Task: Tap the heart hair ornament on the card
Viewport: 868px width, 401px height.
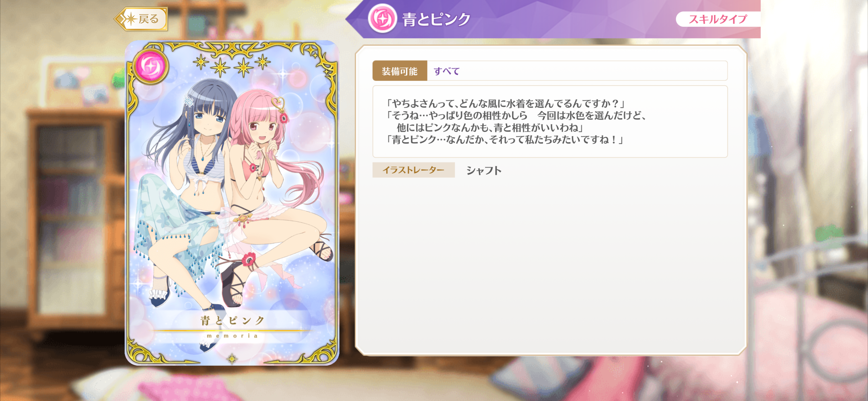Action: coord(278,103)
